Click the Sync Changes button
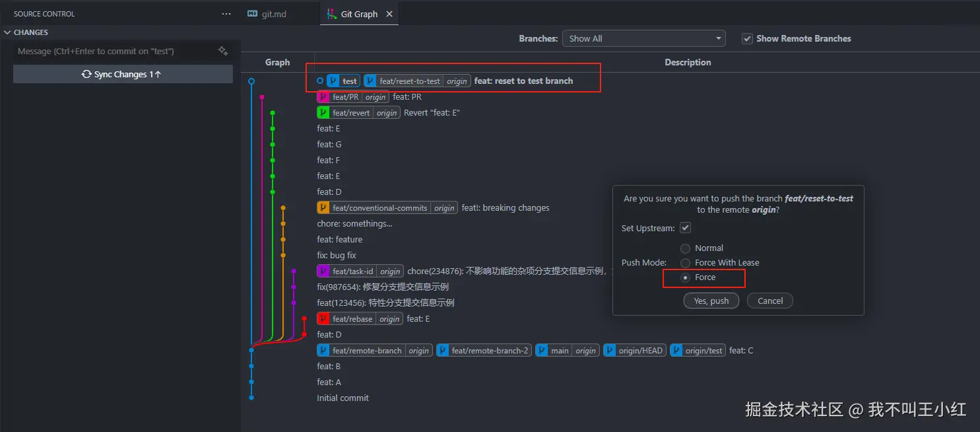The height and width of the screenshot is (432, 980). click(123, 74)
